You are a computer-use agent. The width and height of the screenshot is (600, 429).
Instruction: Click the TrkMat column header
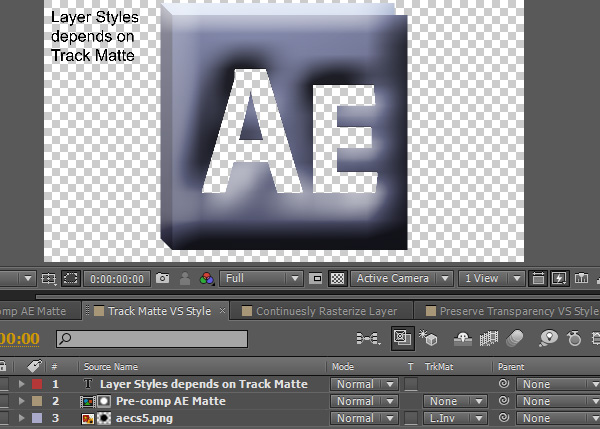pos(439,367)
